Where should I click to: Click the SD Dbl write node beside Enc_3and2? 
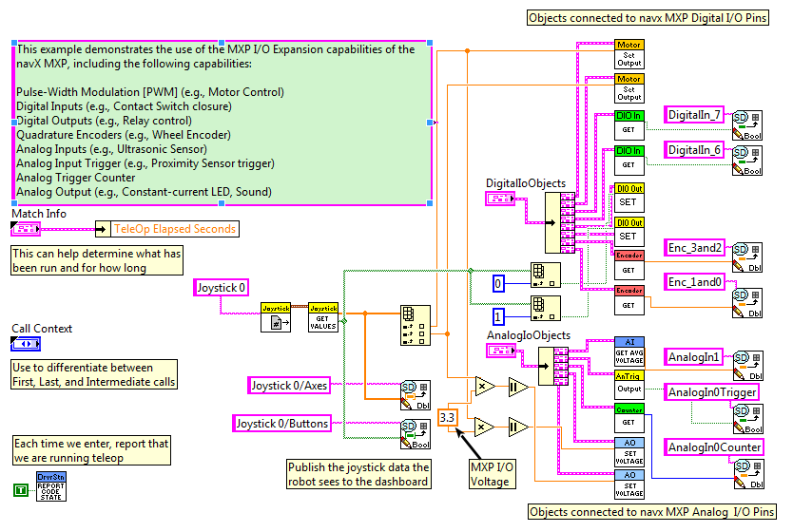[x=747, y=257]
